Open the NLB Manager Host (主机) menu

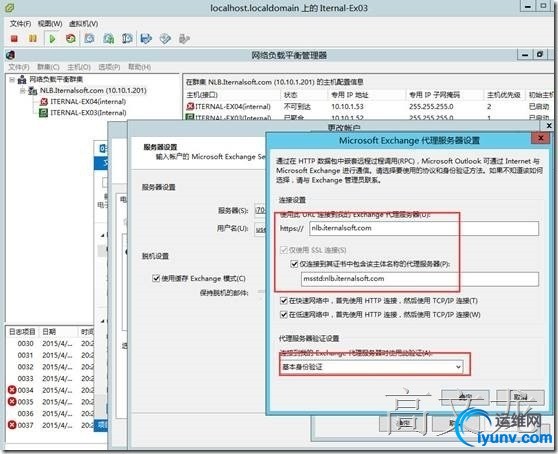click(x=79, y=67)
